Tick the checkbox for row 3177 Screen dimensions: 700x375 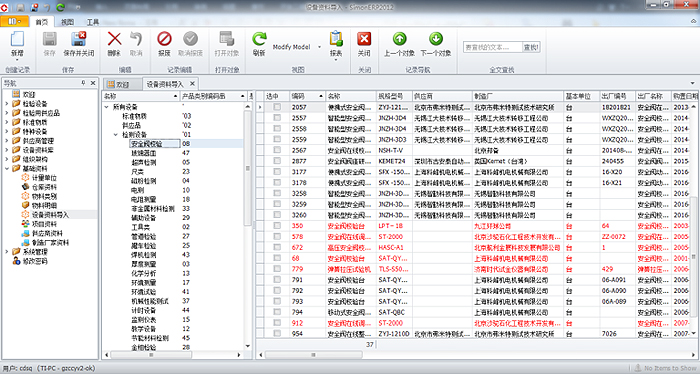[277, 172]
